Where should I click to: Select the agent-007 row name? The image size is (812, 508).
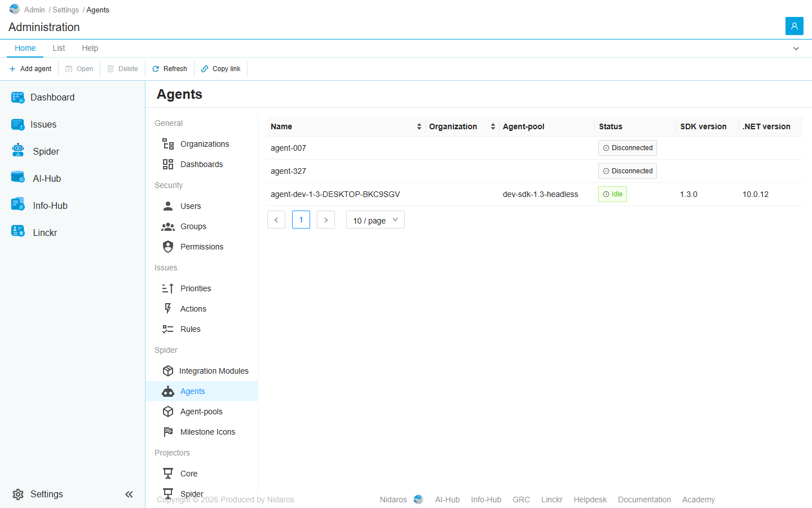(288, 148)
